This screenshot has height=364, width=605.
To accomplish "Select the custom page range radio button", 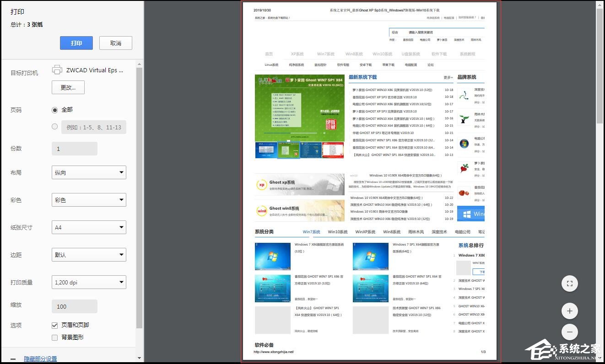I will click(55, 127).
